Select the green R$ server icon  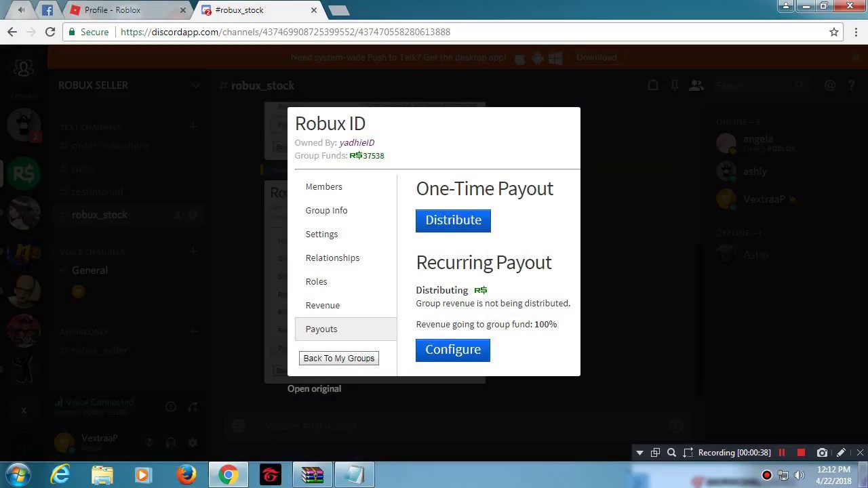[x=24, y=174]
